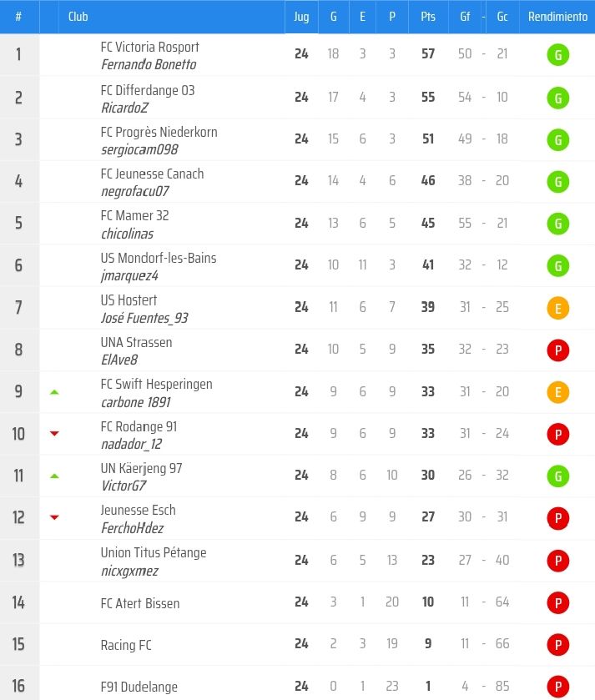
Task: Click the Rendimiento column header
Action: tap(557, 17)
